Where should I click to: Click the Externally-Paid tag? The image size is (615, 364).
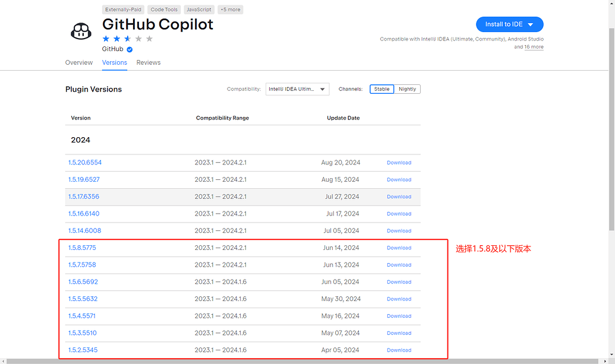[x=123, y=10]
